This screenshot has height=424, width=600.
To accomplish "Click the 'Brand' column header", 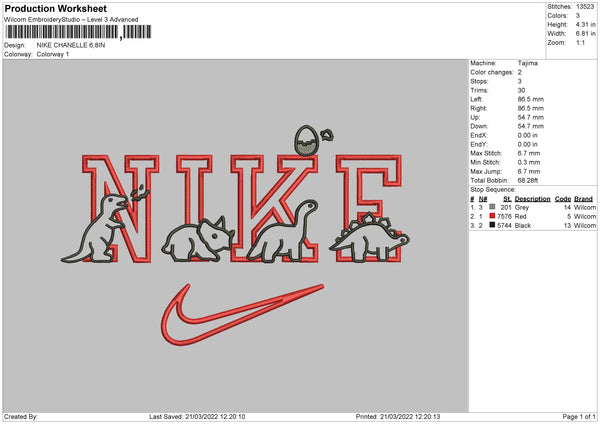I will pyautogui.click(x=584, y=199).
